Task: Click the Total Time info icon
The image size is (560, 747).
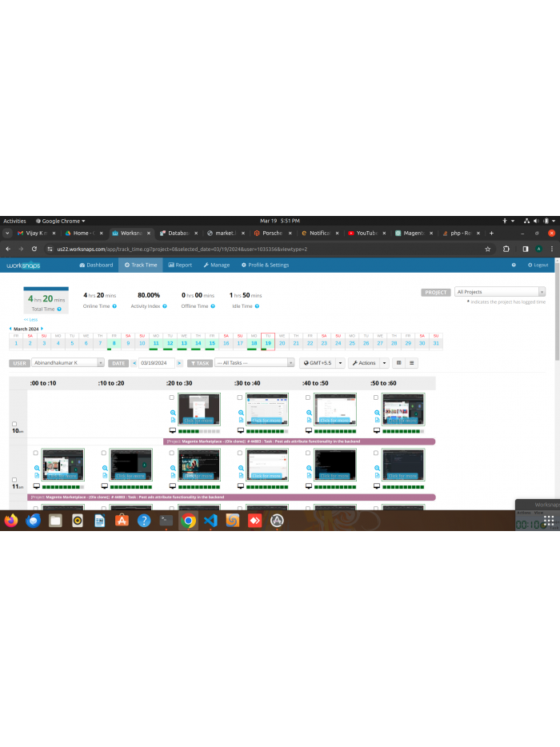Action: pos(58,309)
